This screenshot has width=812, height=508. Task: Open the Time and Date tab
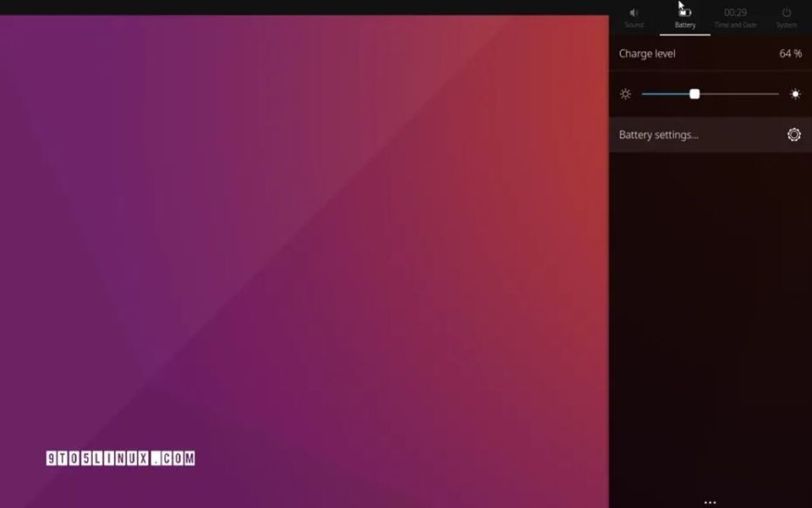point(735,18)
